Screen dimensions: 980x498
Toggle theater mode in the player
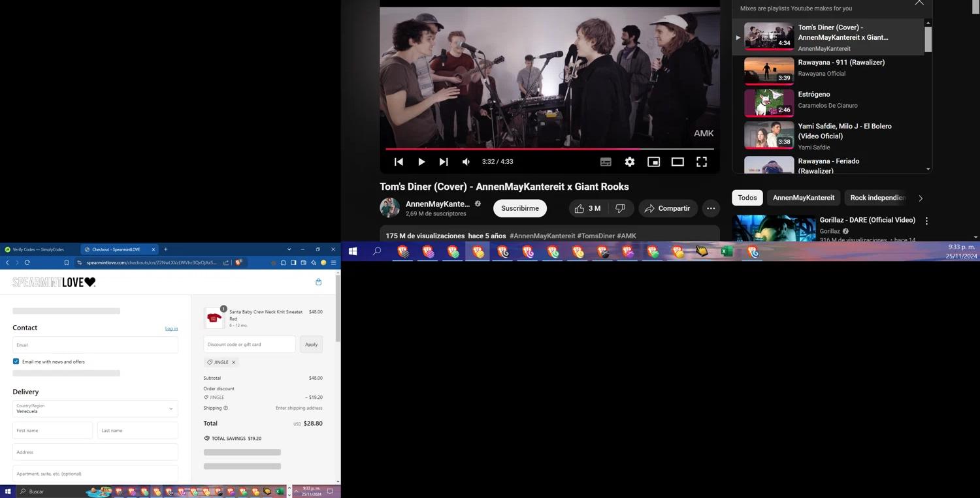[x=678, y=162]
